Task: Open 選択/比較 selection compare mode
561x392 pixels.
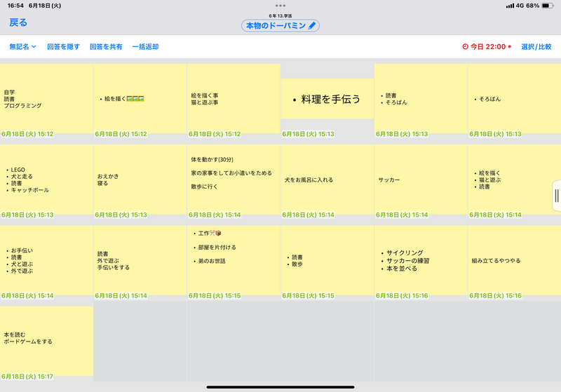Action: [x=536, y=47]
